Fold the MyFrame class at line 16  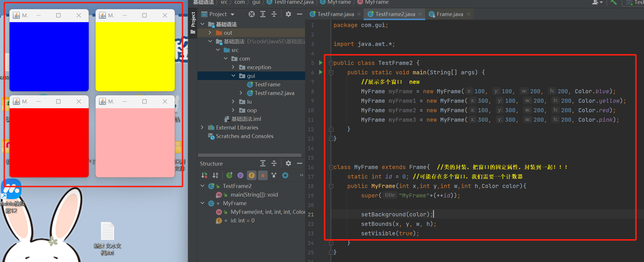(x=331, y=167)
